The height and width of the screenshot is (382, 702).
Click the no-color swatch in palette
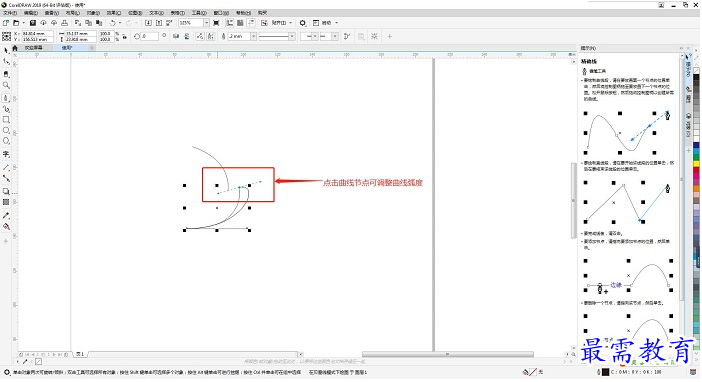coord(697,70)
